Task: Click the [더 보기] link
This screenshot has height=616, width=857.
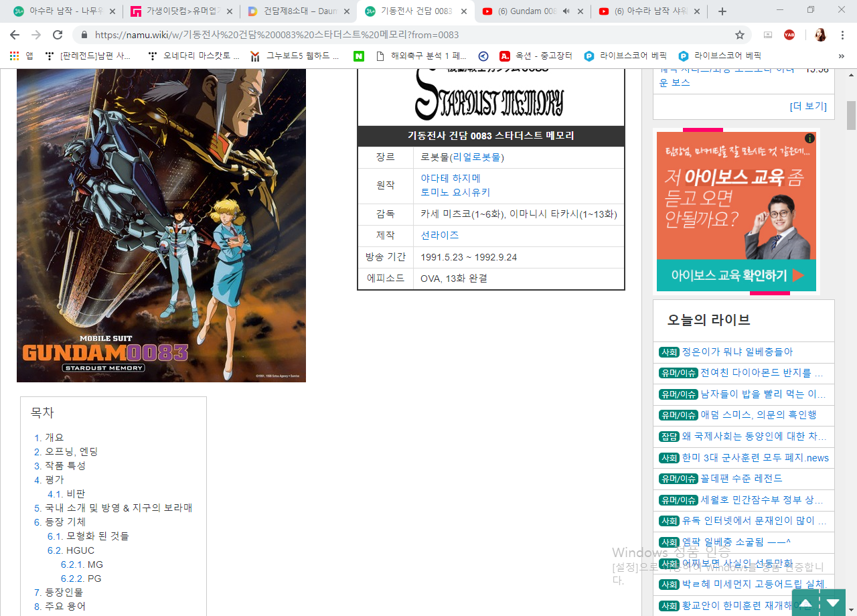Action: (x=808, y=106)
